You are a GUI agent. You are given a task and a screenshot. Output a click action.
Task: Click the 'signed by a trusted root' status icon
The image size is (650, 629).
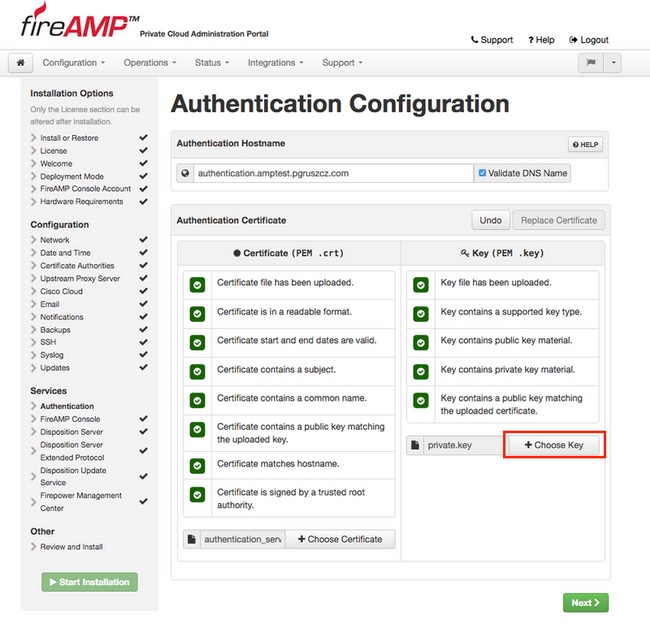click(197, 495)
